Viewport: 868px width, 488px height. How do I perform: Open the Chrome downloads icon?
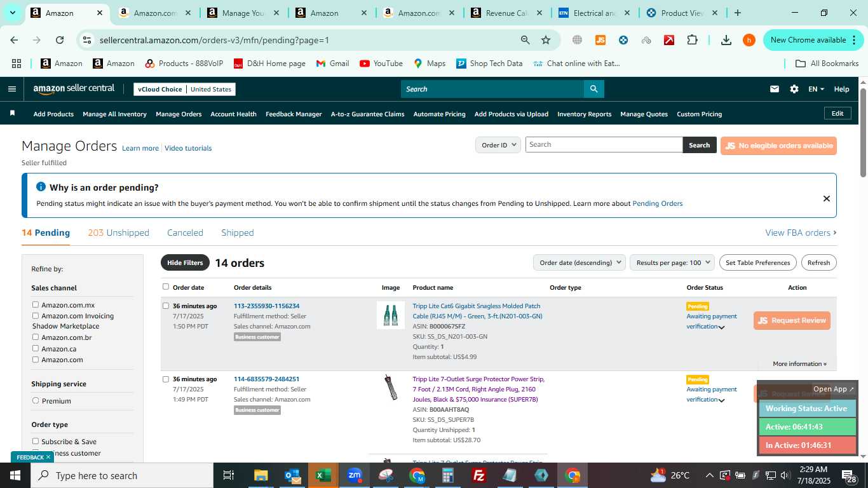(x=726, y=40)
